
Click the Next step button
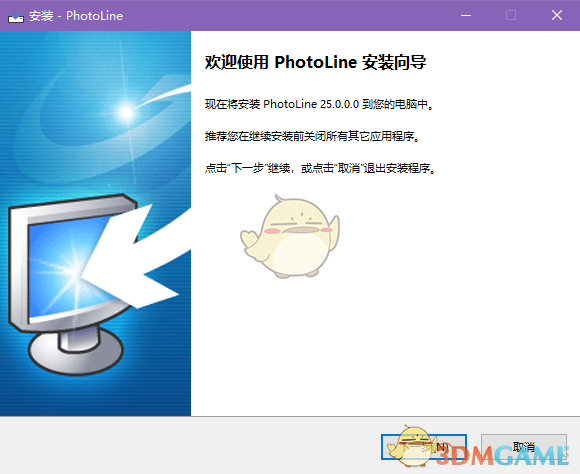click(424, 447)
